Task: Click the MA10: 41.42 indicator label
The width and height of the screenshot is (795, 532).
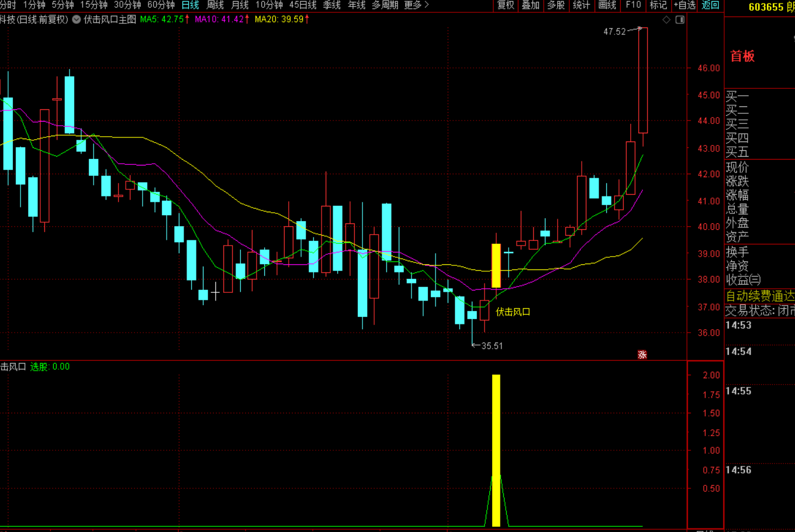Action: point(222,19)
